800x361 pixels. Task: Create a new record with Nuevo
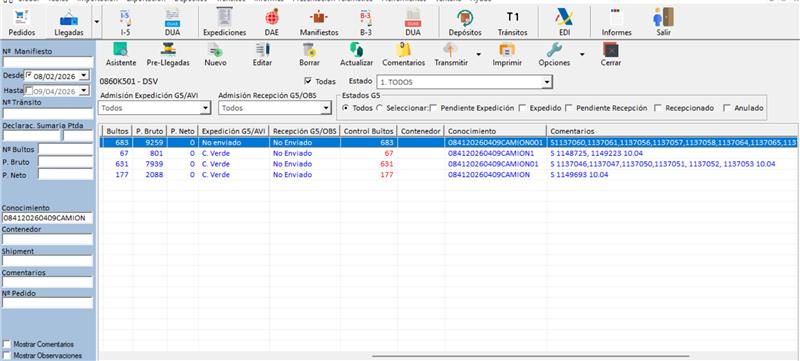[x=215, y=55]
